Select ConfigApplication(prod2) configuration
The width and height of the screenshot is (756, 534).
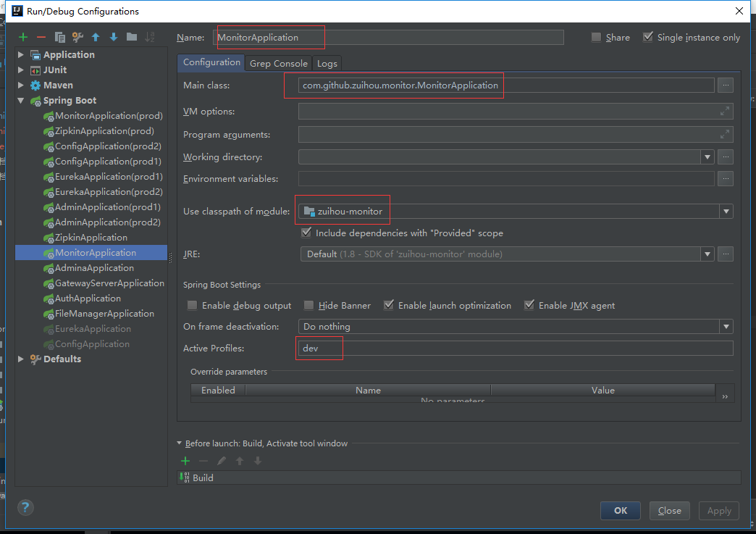tap(108, 146)
